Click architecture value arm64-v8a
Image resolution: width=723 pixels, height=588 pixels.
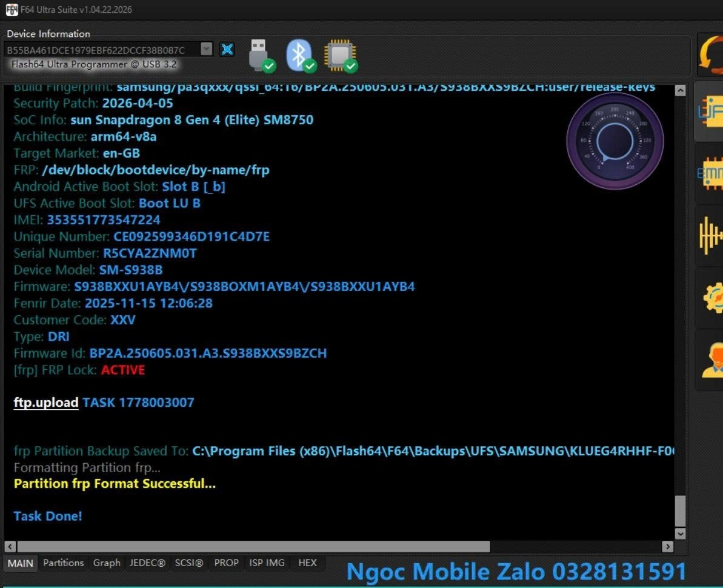click(124, 136)
